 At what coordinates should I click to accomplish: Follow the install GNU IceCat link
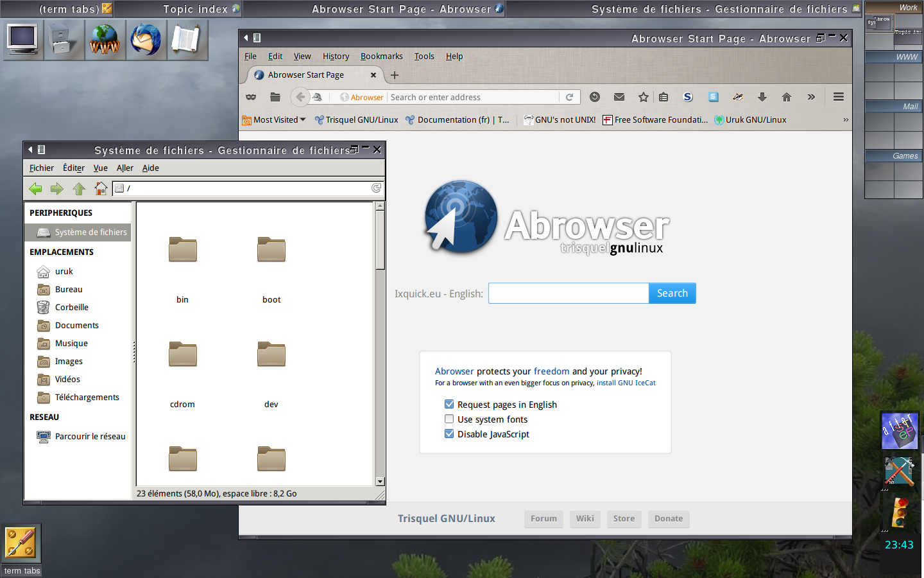tap(626, 383)
